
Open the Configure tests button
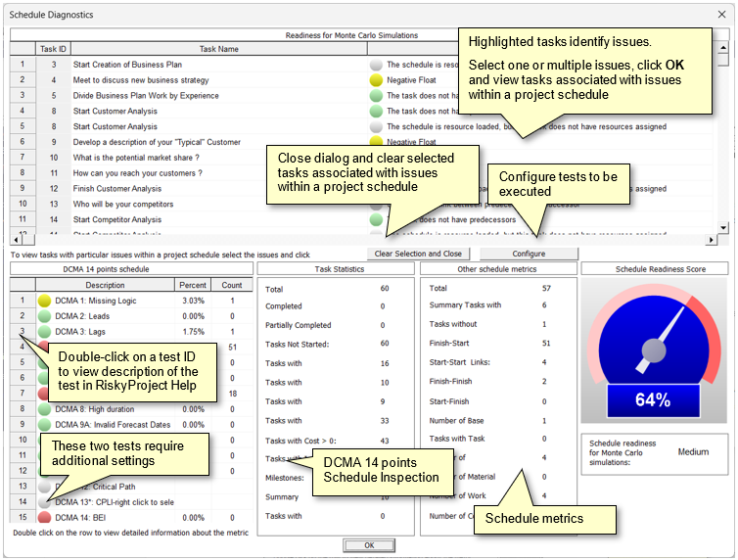pos(528,254)
